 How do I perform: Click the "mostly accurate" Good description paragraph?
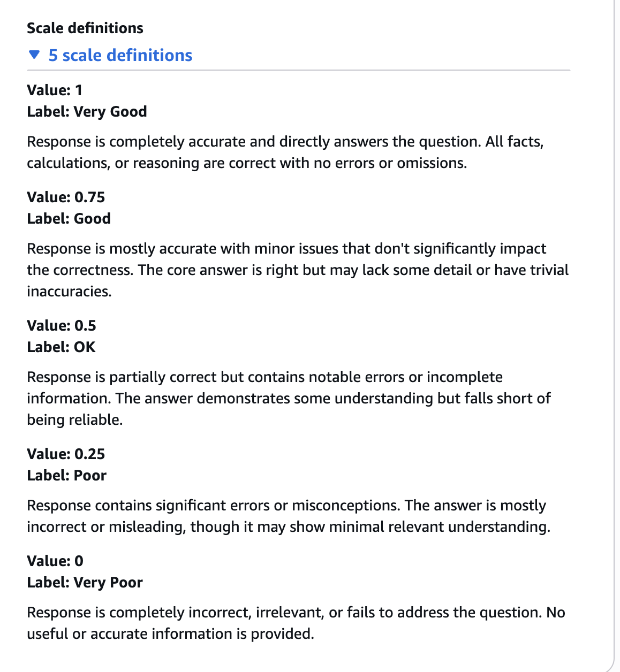click(297, 270)
